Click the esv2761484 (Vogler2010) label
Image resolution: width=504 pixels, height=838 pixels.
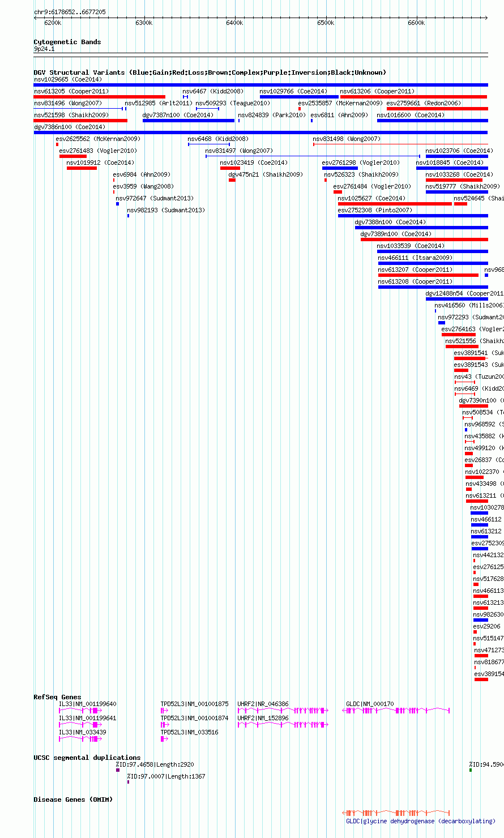coord(372,186)
